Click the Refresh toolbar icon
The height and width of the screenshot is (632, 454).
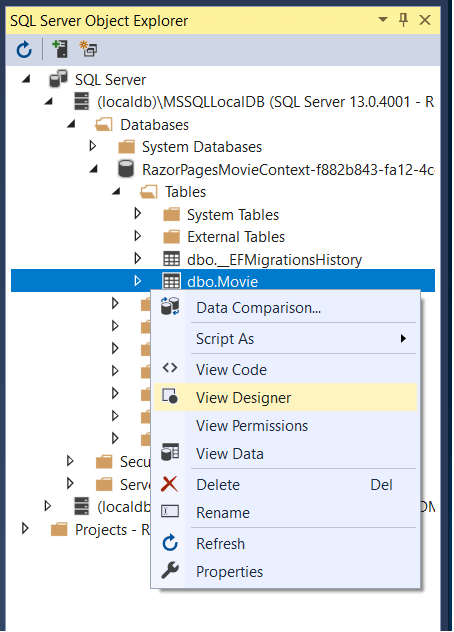tap(24, 50)
